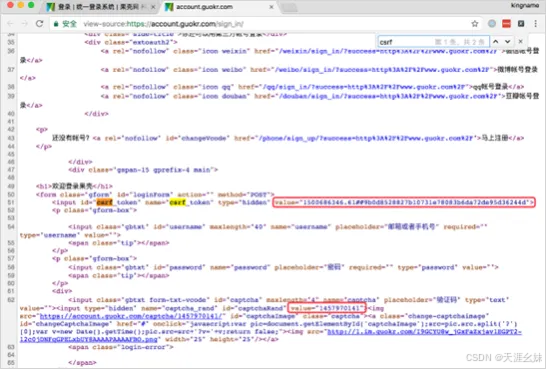Open the /phone/sign_up/ href link
The width and height of the screenshot is (546, 369).
[x=366, y=138]
